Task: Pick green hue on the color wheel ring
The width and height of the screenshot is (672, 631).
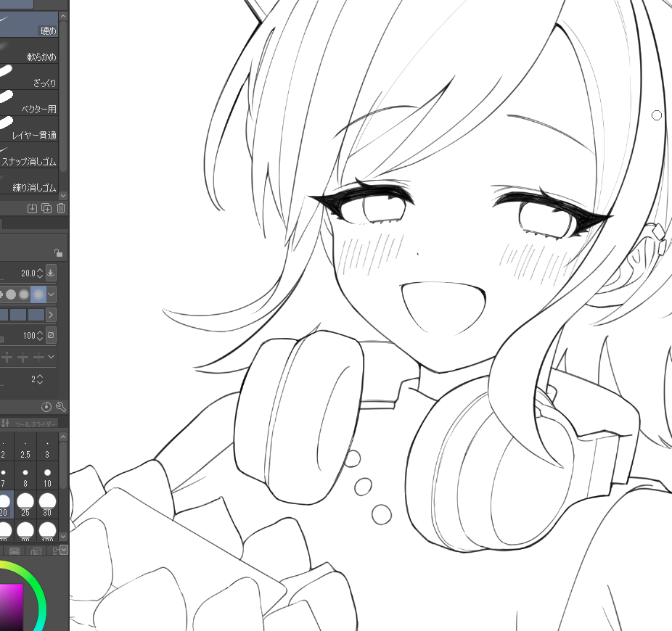Action: coord(40,591)
